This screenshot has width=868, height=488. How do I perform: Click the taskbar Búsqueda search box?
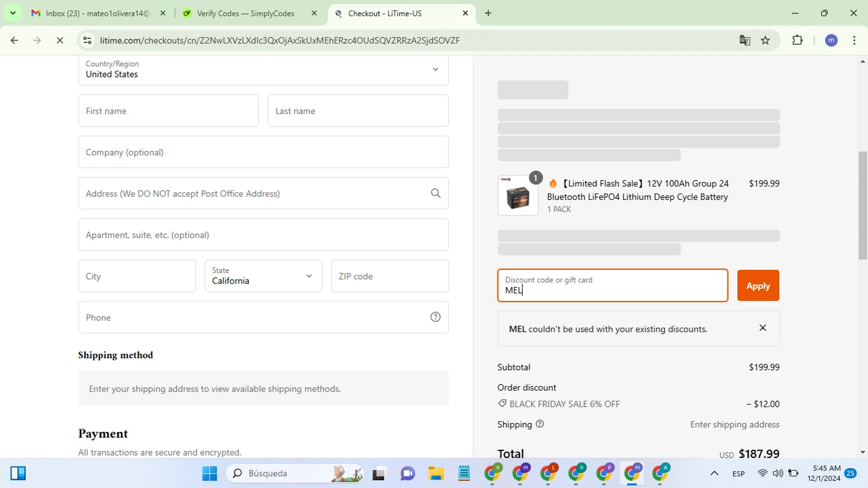(295, 474)
